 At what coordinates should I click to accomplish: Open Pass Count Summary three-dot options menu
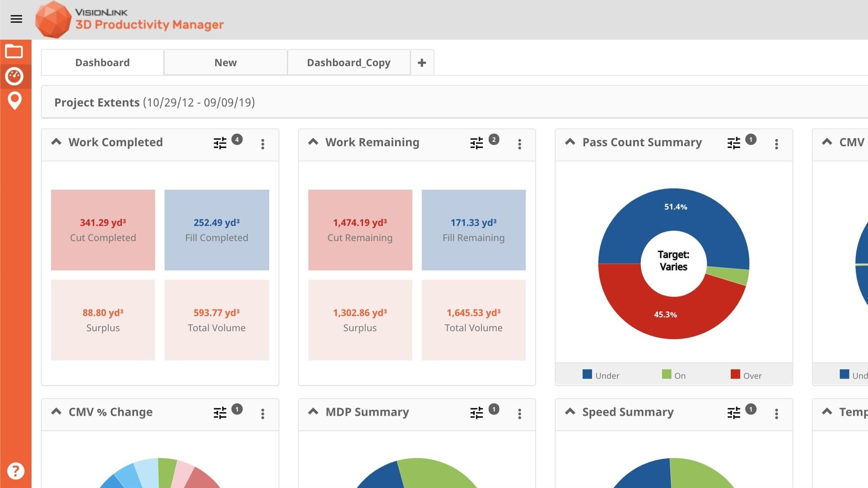click(x=776, y=144)
